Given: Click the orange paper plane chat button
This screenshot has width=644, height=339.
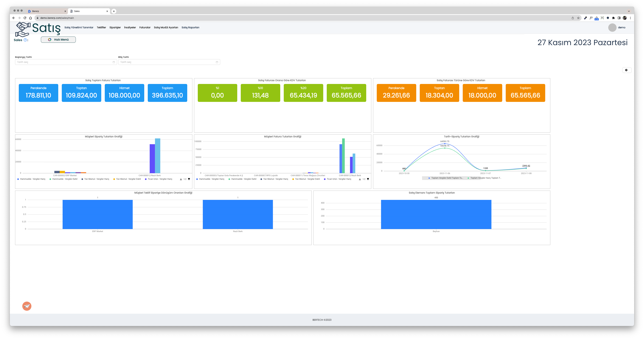Looking at the screenshot, I should 27,306.
